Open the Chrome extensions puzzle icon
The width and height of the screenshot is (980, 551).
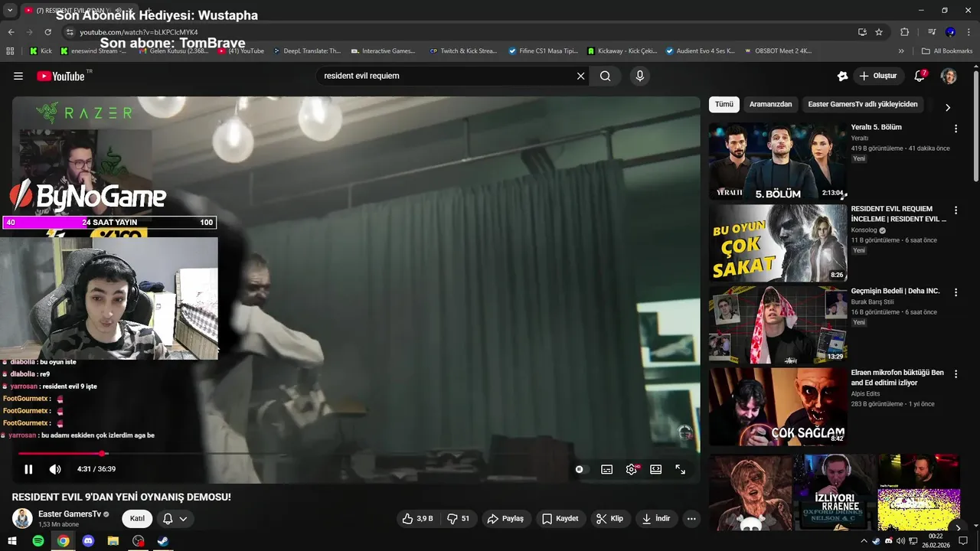tap(904, 32)
